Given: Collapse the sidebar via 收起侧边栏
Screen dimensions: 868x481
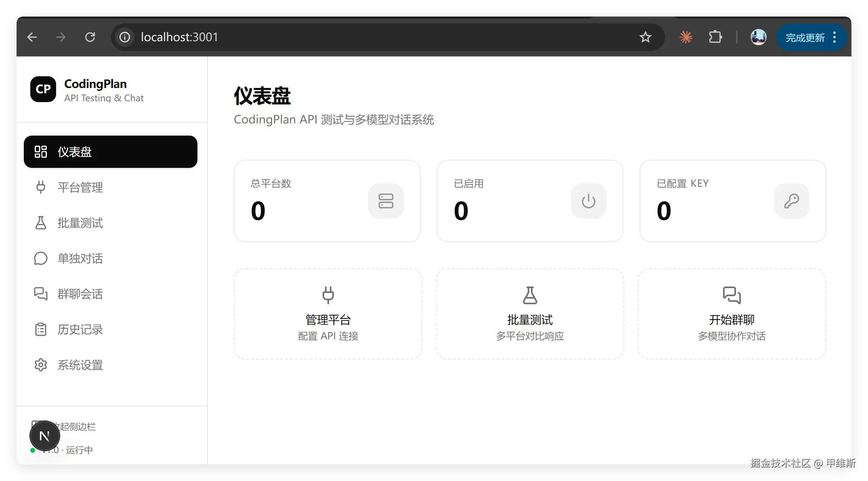Looking at the screenshot, I should coord(77,427).
